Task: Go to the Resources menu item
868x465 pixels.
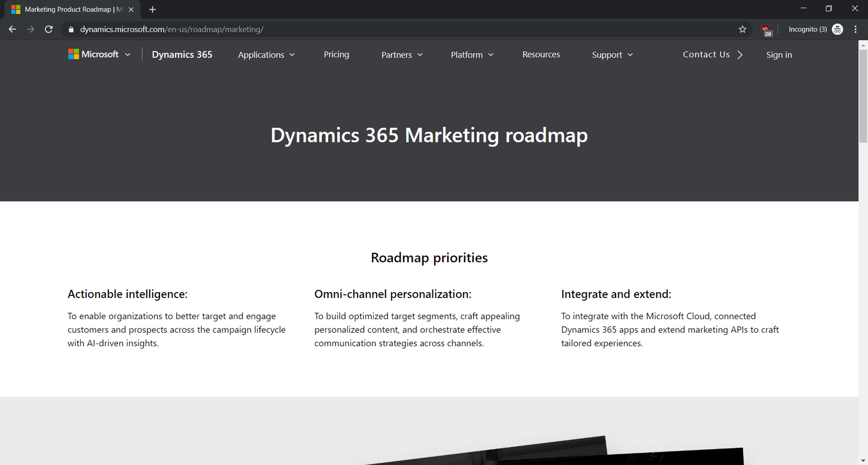Action: [541, 55]
